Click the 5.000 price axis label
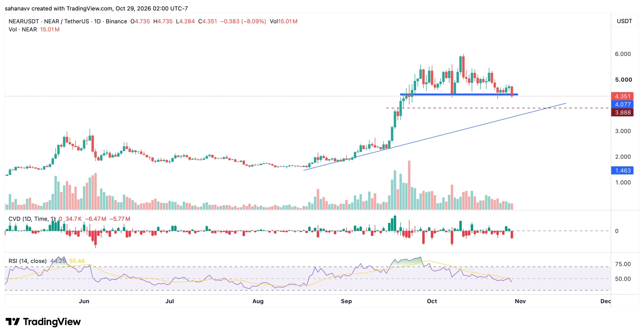The height and width of the screenshot is (336, 644). point(623,80)
